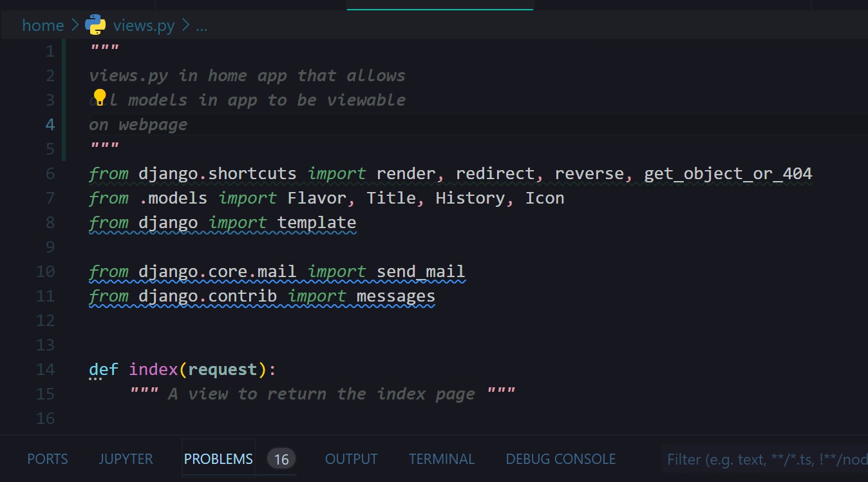Click django.core.mail module on line 10

218,271
